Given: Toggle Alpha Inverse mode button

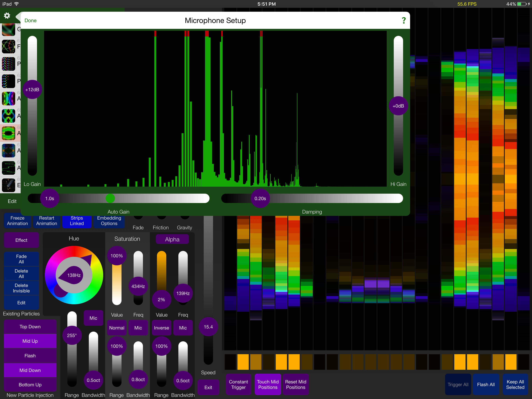Looking at the screenshot, I should [x=161, y=327].
